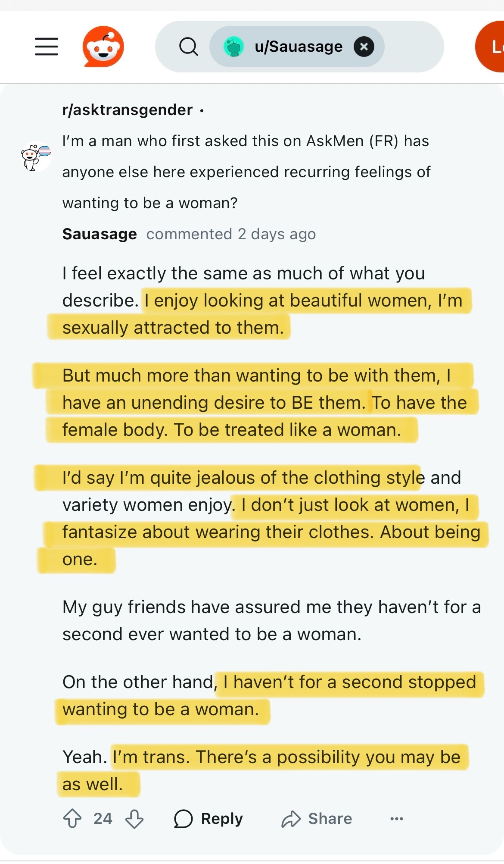Select the u/Sauasage search scope label
This screenshot has width=504, height=864.
[x=299, y=47]
